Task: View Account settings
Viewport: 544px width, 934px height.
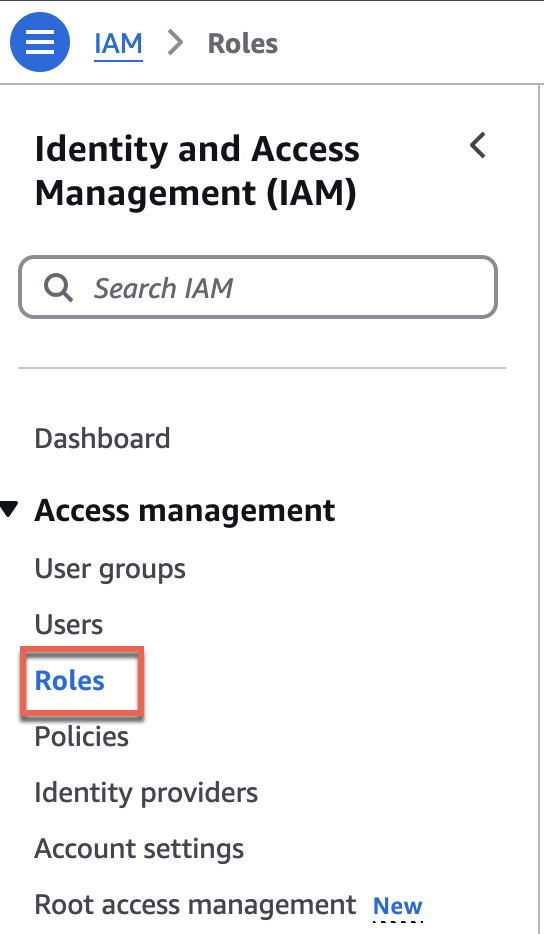Action: tap(139, 849)
